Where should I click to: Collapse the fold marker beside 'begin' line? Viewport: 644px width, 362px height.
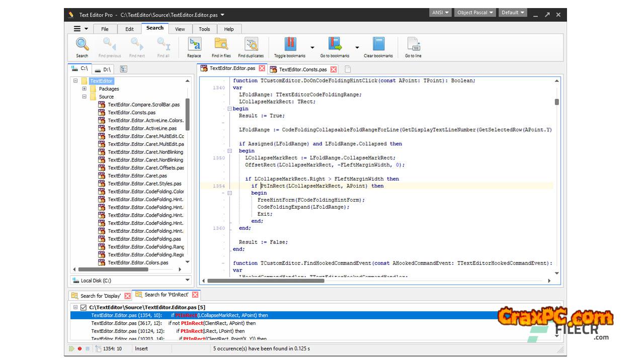tap(229, 109)
